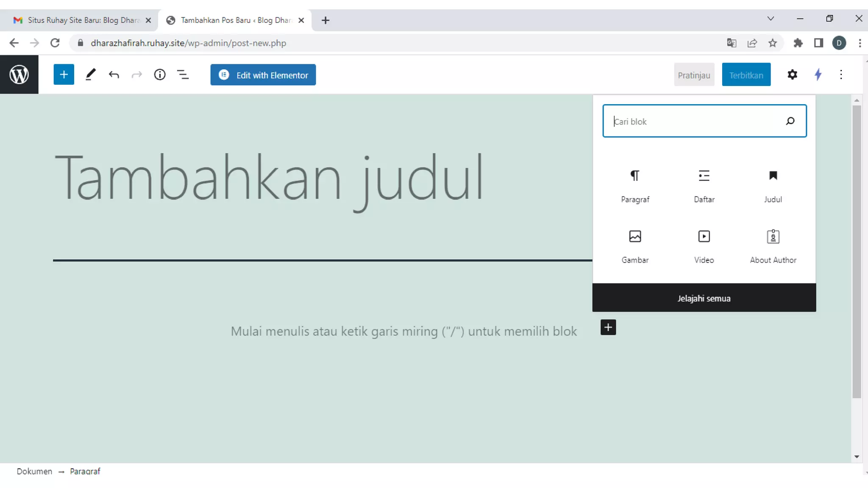Screen dimensions: 868x488
Task: Focus the Cari blok search field
Action: coord(695,122)
